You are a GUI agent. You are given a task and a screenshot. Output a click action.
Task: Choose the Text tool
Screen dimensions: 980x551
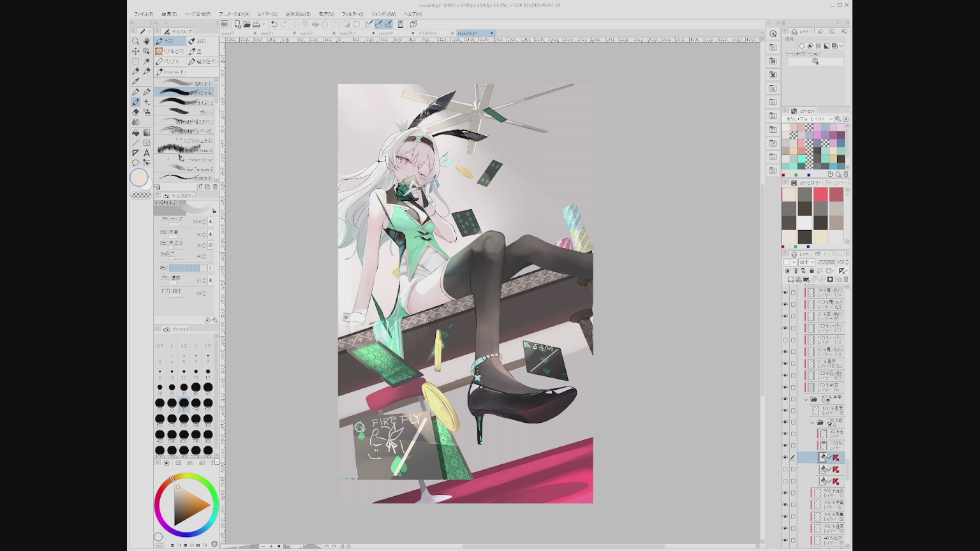147,153
